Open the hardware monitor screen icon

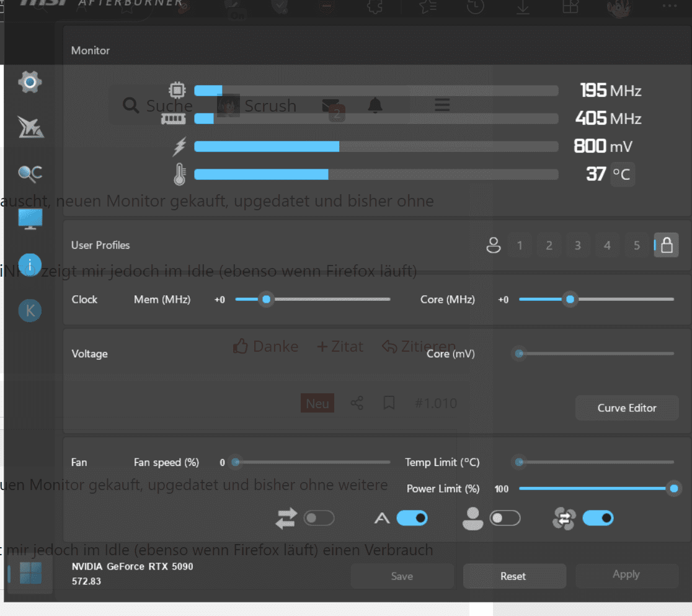click(30, 219)
